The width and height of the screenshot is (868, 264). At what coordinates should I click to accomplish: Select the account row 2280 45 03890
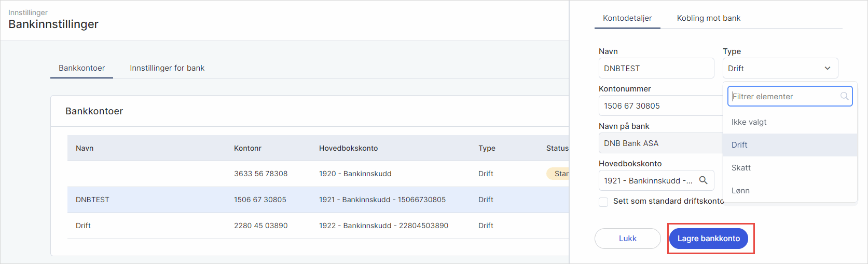pos(260,226)
